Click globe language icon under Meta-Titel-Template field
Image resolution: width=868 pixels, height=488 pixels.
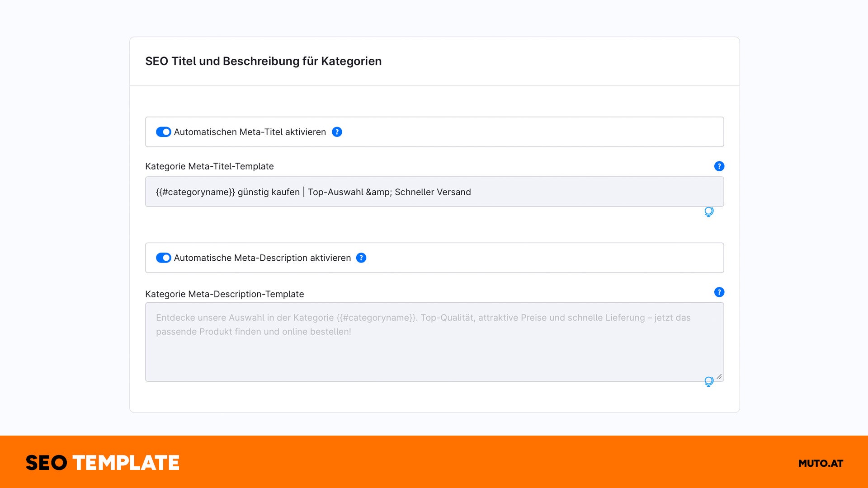click(x=709, y=211)
